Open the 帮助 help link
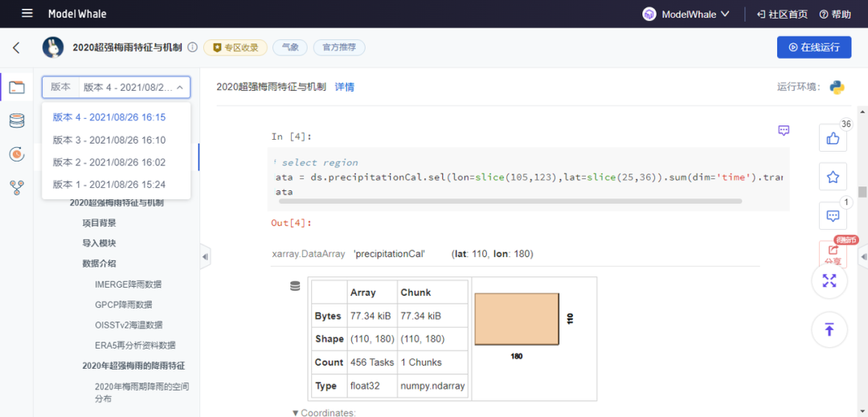The height and width of the screenshot is (417, 868). [835, 14]
